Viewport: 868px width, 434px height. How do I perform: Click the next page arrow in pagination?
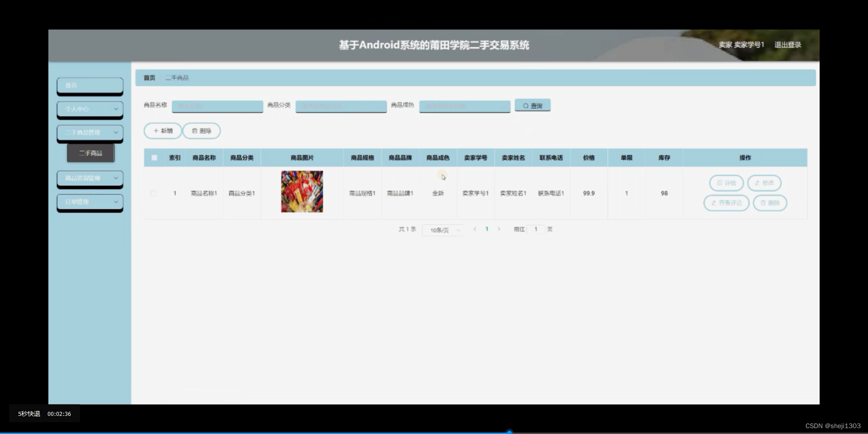click(499, 229)
